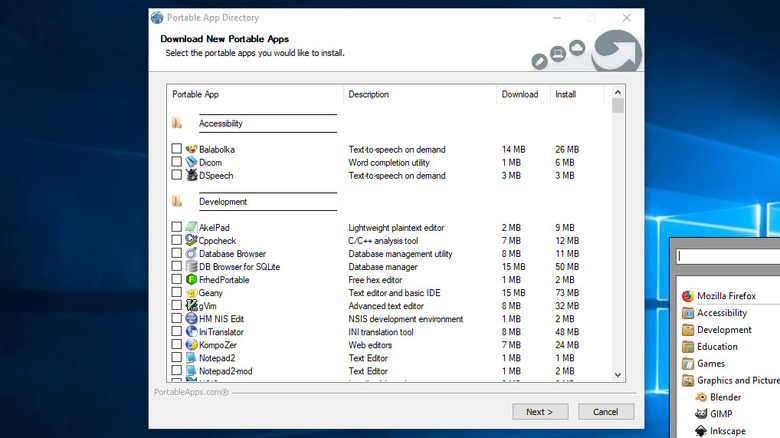Enable the Database Browser checkbox

pyautogui.click(x=177, y=254)
